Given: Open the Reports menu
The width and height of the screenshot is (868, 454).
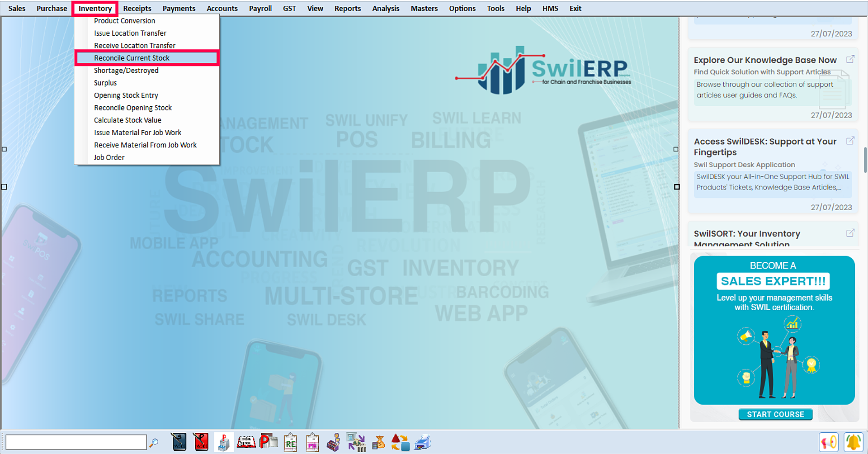Looking at the screenshot, I should [348, 8].
